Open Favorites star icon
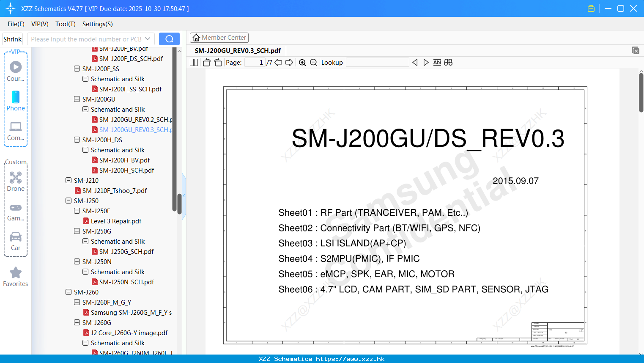Screen dimensions: 644x363 point(16,273)
